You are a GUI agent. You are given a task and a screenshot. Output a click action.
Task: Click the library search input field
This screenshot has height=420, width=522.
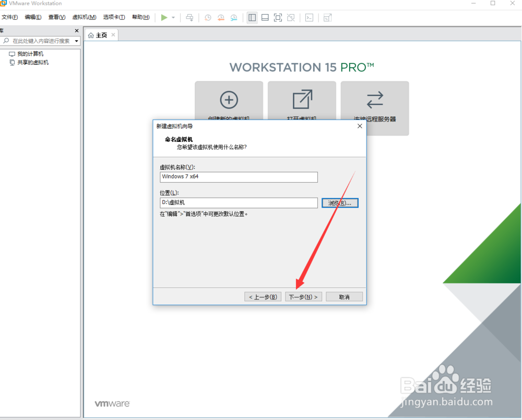pos(41,41)
